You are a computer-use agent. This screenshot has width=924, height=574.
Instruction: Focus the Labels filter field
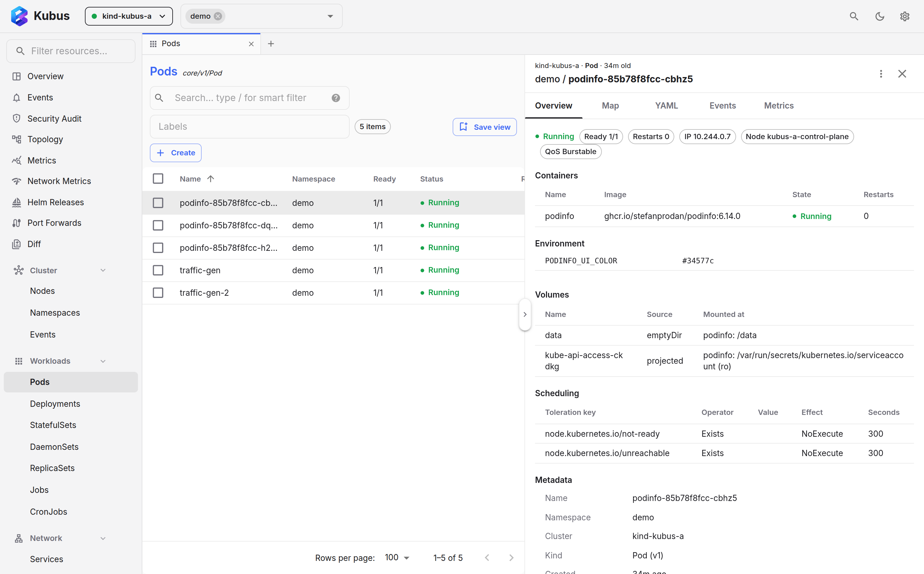click(249, 126)
